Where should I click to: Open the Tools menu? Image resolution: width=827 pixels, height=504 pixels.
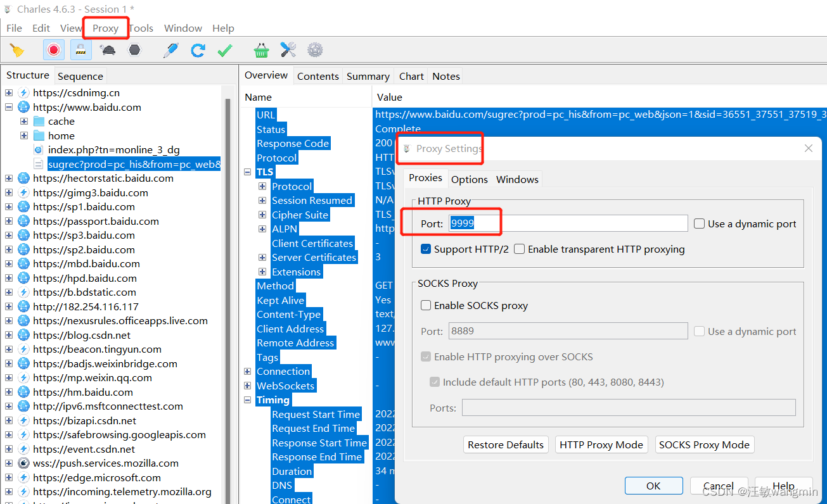[141, 28]
